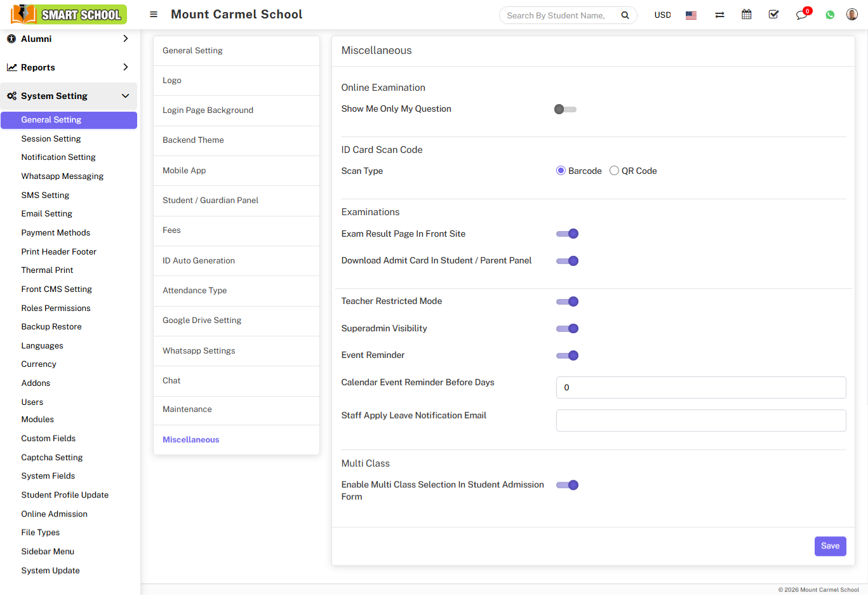This screenshot has width=868, height=596.
Task: Go to Roles Permissions in sidebar
Action: (56, 308)
